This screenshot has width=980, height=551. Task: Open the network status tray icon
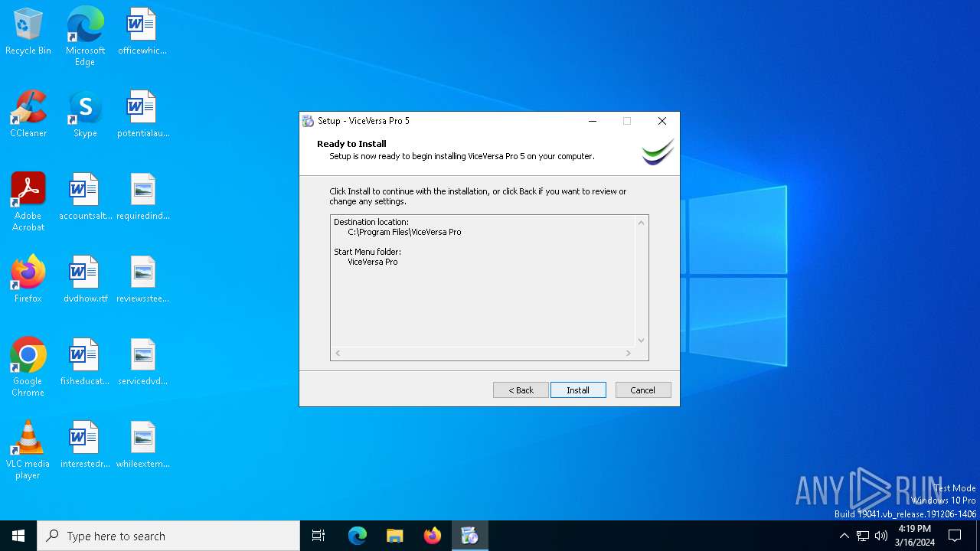863,536
